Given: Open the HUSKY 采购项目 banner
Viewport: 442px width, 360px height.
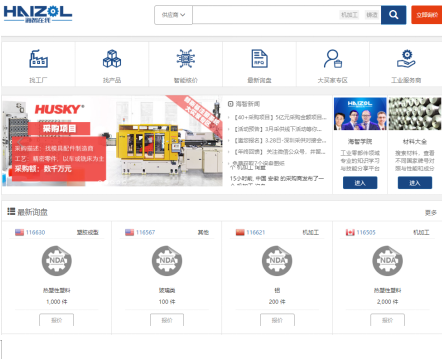Looking at the screenshot, I should [112, 141].
